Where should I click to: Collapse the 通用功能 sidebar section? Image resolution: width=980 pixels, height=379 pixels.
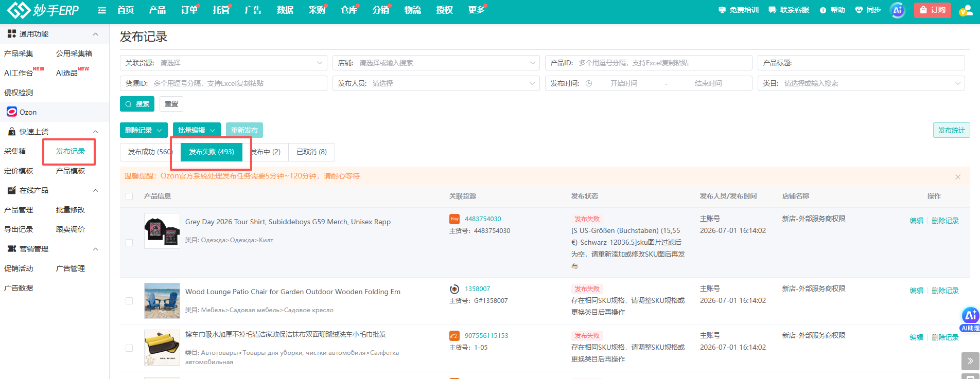(95, 34)
